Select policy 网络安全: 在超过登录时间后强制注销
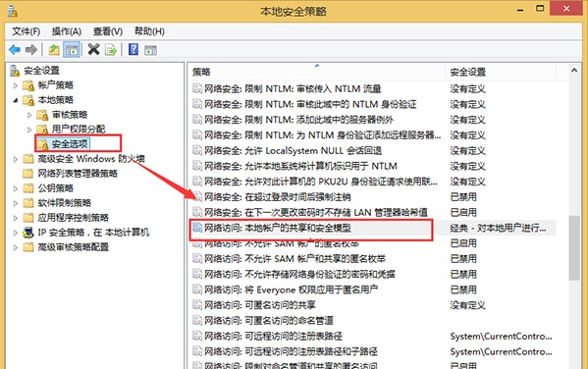This screenshot has height=369, width=588. 278,196
